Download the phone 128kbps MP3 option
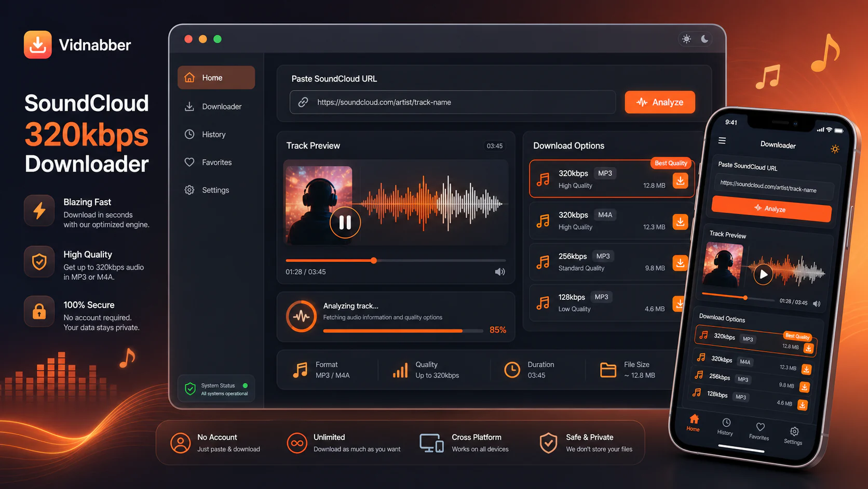 tap(803, 405)
